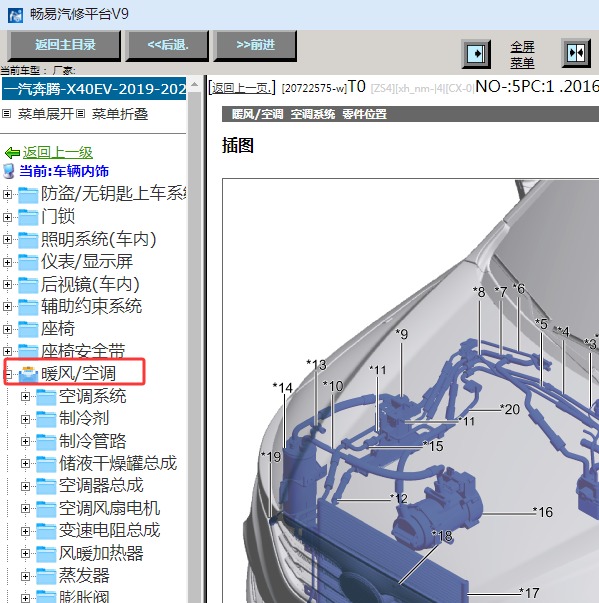Screen dimensions: 599x603
Task: Click the 制冷管路 folder icon
Action: point(46,441)
